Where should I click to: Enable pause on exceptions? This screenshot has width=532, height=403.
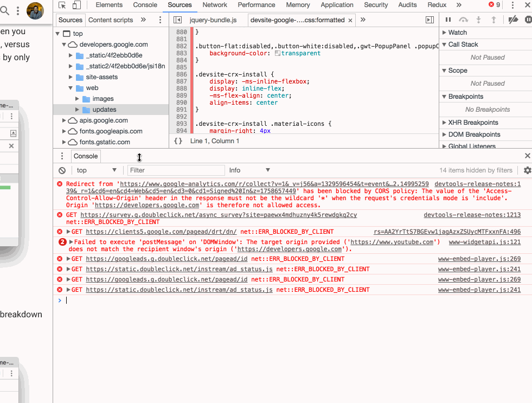click(529, 20)
